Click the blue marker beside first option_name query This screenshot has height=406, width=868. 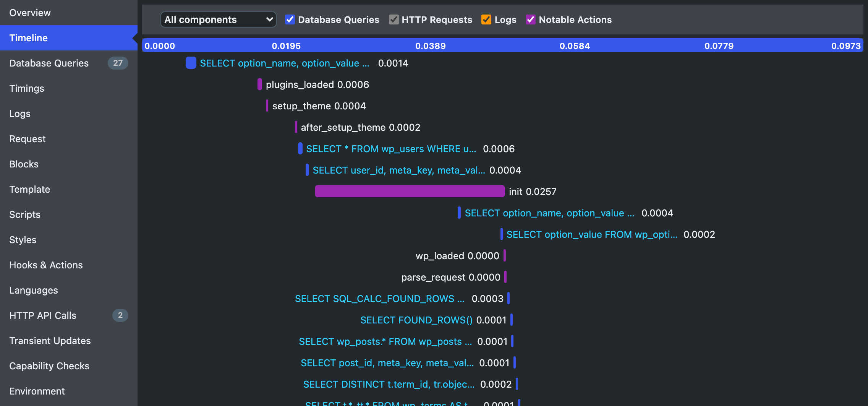click(x=191, y=63)
